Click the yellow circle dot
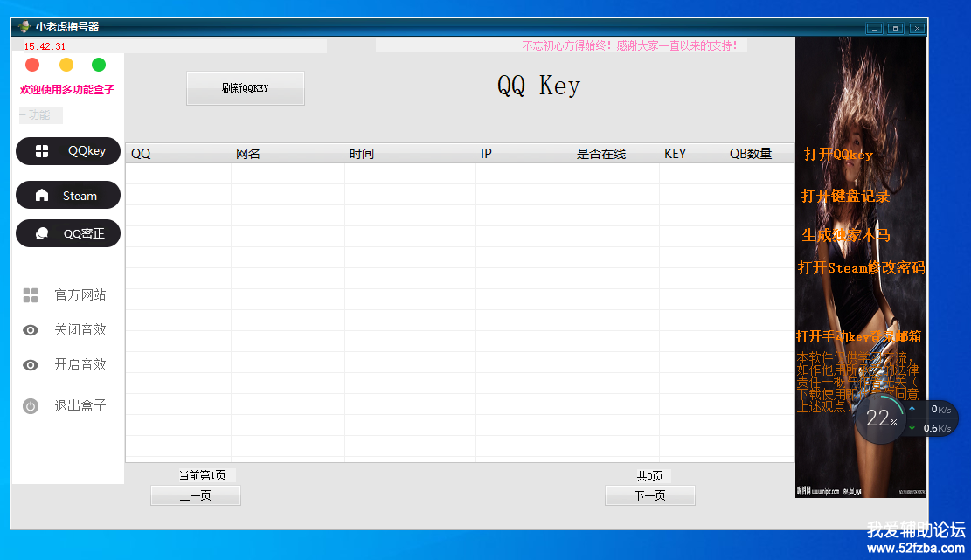This screenshot has width=971, height=560. (x=66, y=65)
